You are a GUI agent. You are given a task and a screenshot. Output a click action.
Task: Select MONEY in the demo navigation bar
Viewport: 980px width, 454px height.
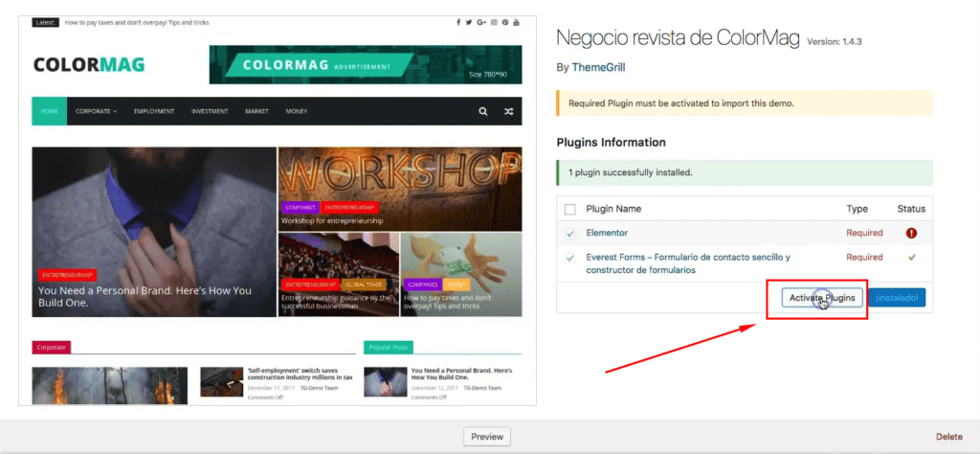[297, 111]
